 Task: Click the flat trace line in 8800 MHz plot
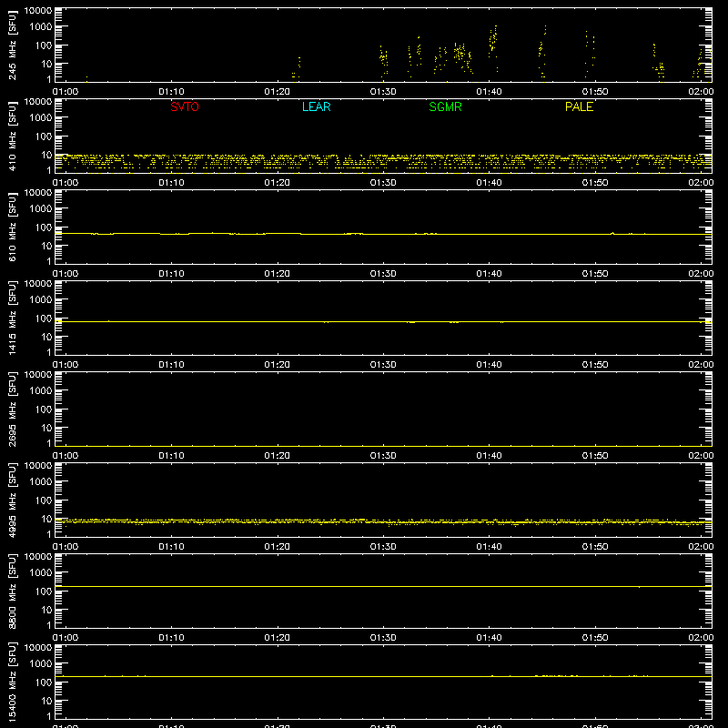[x=383, y=587]
